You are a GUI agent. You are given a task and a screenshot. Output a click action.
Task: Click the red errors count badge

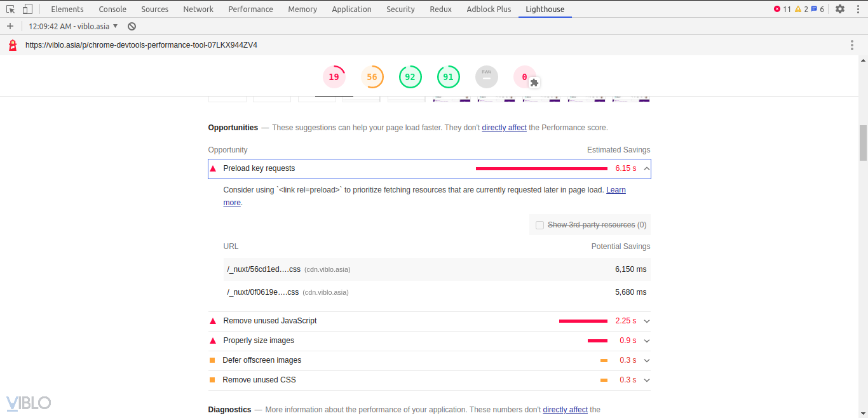coord(782,9)
